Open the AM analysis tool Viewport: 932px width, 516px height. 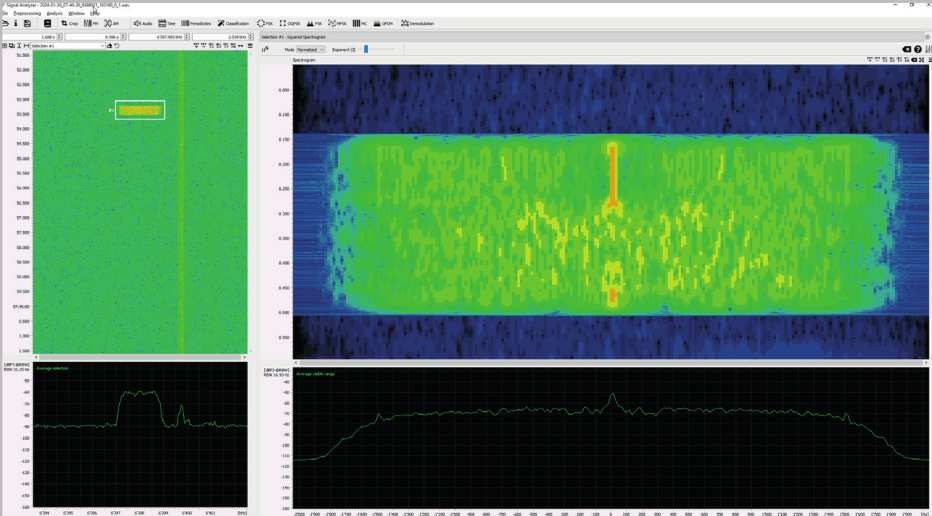click(112, 23)
